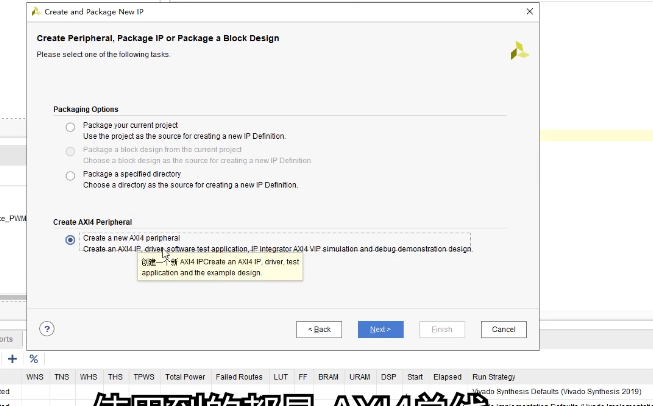Click the LUT column header
Screen dimensions: 653x406
(281, 377)
